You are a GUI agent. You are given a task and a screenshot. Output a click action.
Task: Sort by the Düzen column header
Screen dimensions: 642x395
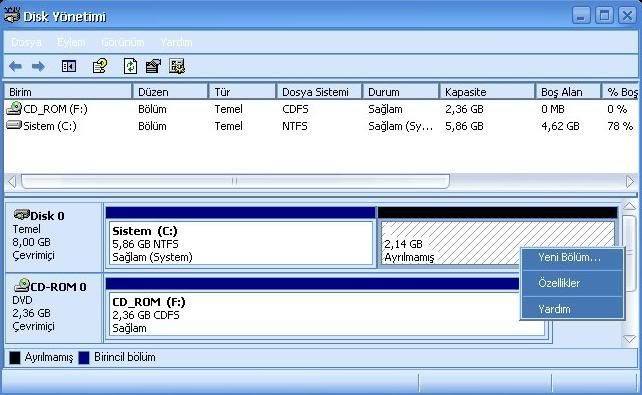tap(170, 92)
